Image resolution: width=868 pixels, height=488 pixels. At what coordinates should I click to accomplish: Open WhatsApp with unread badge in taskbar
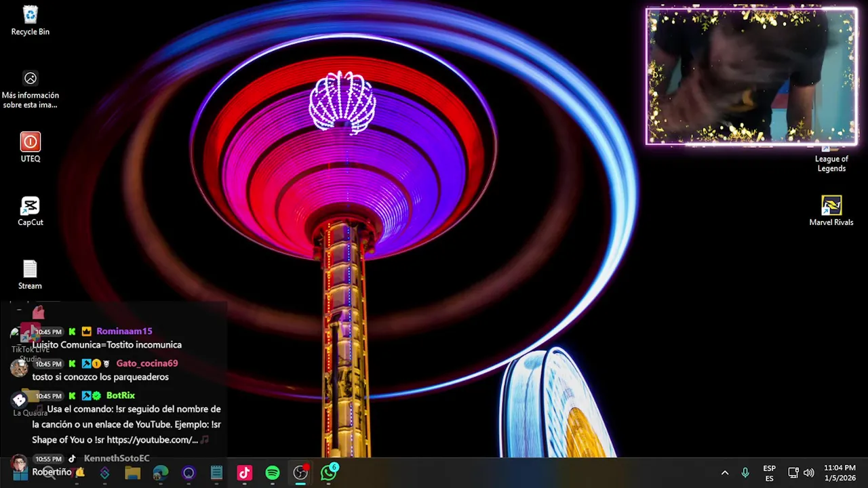pyautogui.click(x=329, y=472)
